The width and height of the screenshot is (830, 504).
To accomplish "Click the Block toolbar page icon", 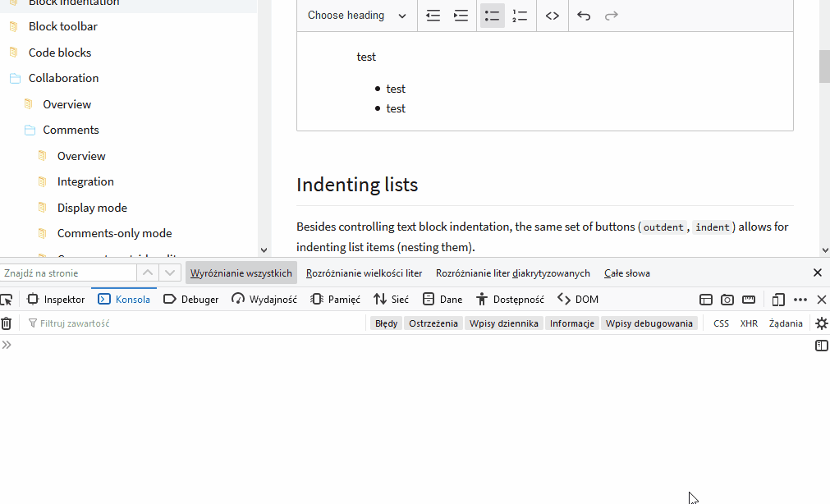I will coord(14,26).
